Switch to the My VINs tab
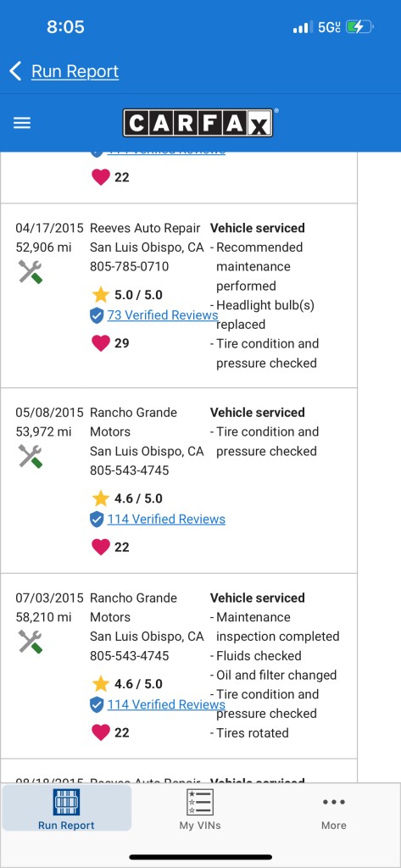The image size is (401, 868). (200, 809)
